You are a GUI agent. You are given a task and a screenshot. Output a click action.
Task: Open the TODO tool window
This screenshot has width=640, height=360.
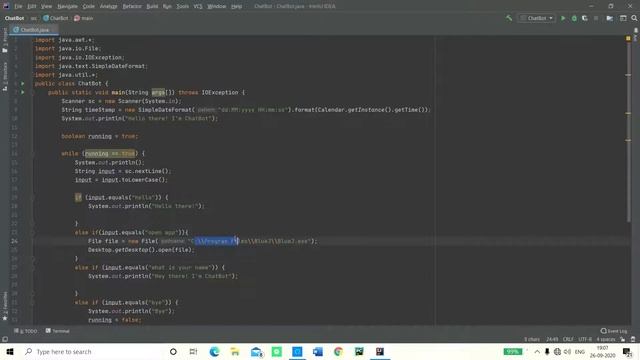(x=26, y=331)
